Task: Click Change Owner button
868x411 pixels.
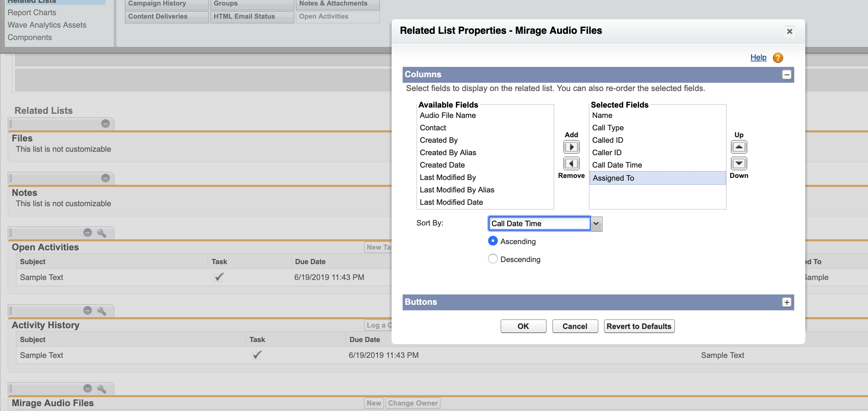Action: [x=413, y=403]
